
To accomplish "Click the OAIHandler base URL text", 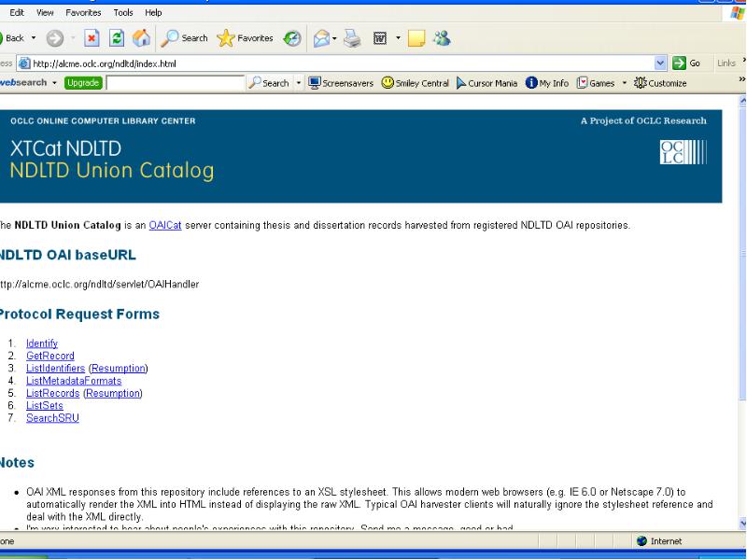I will click(x=99, y=285).
